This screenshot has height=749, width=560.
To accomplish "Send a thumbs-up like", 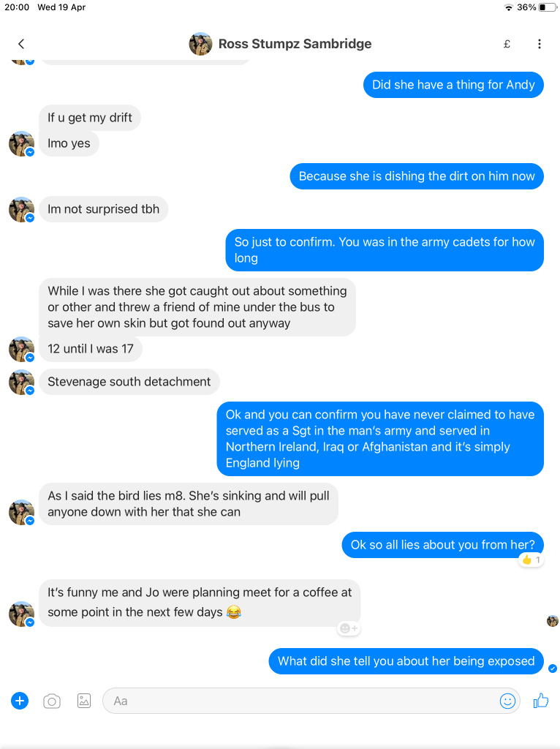I will point(541,701).
